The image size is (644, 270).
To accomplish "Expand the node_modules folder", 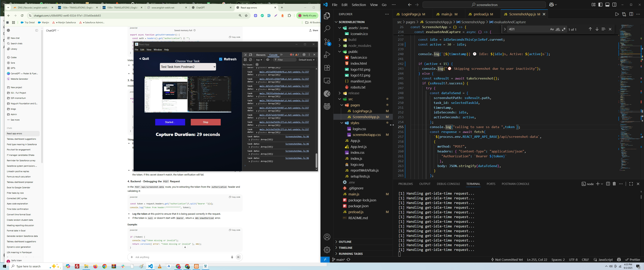I will coord(359,46).
